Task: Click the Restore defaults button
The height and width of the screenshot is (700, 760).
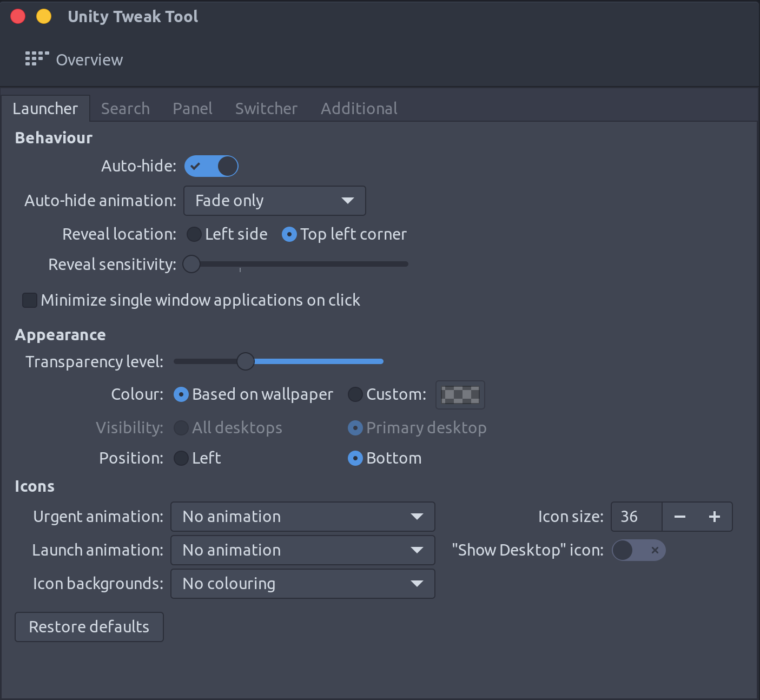Action: (x=89, y=627)
